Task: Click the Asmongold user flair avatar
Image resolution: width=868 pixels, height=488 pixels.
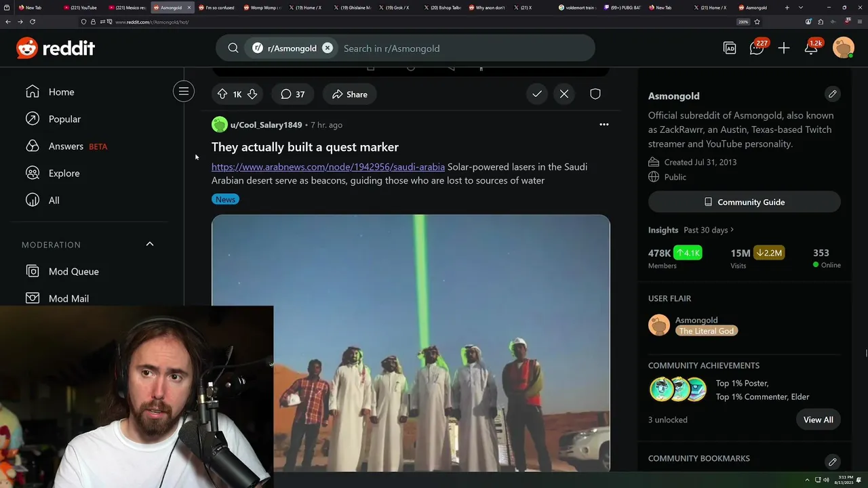Action: click(659, 325)
